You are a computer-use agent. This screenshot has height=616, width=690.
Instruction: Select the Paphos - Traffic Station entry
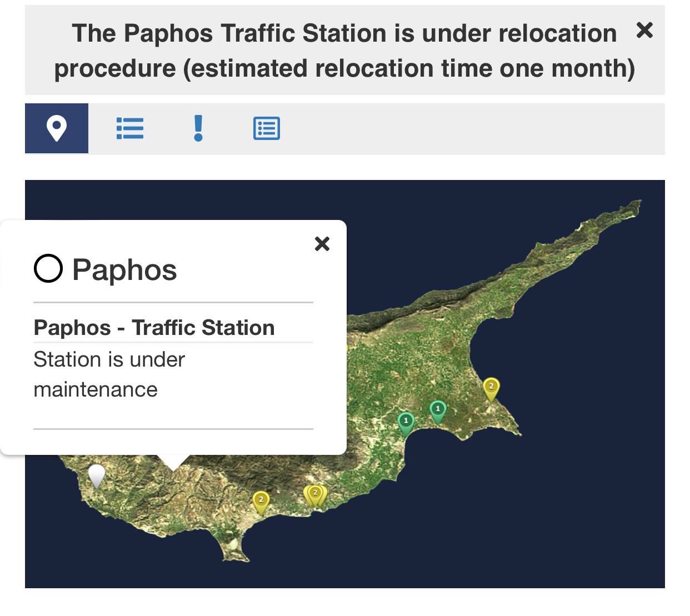pos(154,328)
